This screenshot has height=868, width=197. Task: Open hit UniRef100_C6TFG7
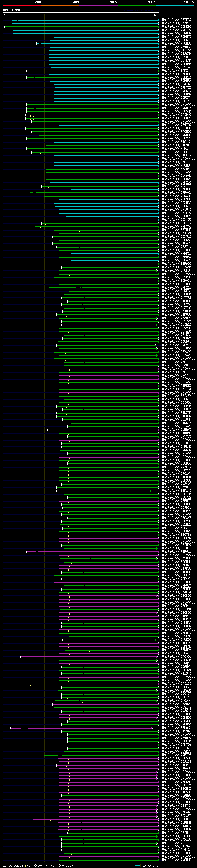pos(177,20)
